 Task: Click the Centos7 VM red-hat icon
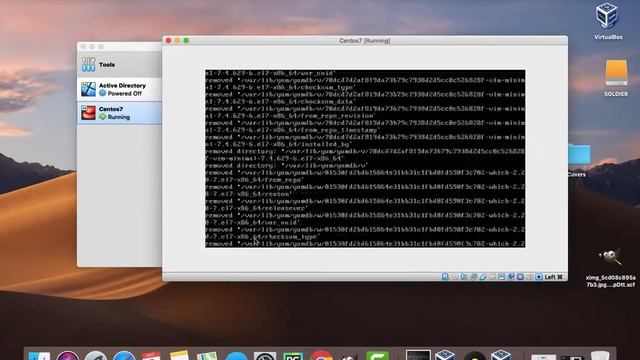pyautogui.click(x=88, y=113)
